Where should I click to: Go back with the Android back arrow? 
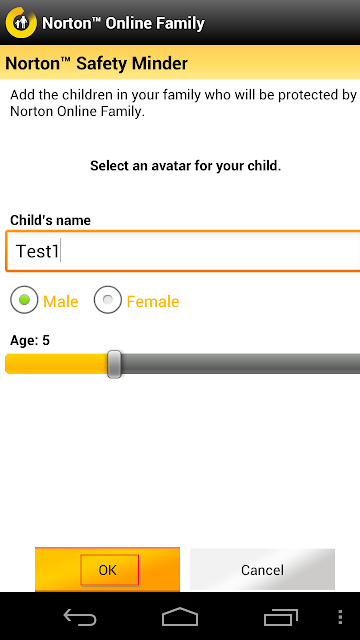[80, 617]
